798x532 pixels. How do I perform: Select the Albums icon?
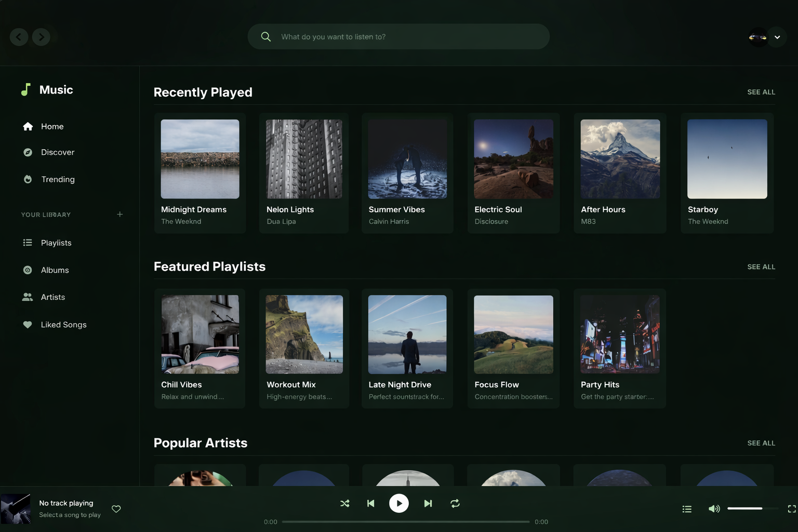pyautogui.click(x=28, y=270)
